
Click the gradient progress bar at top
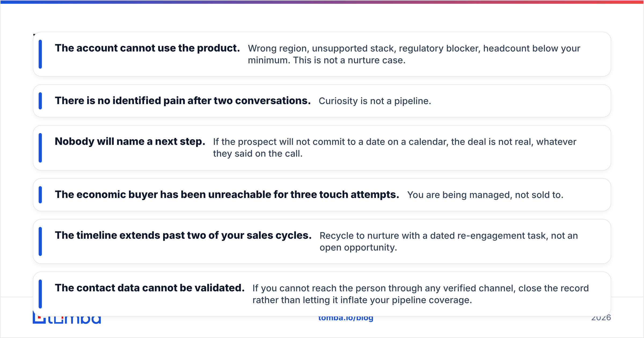point(322,2)
